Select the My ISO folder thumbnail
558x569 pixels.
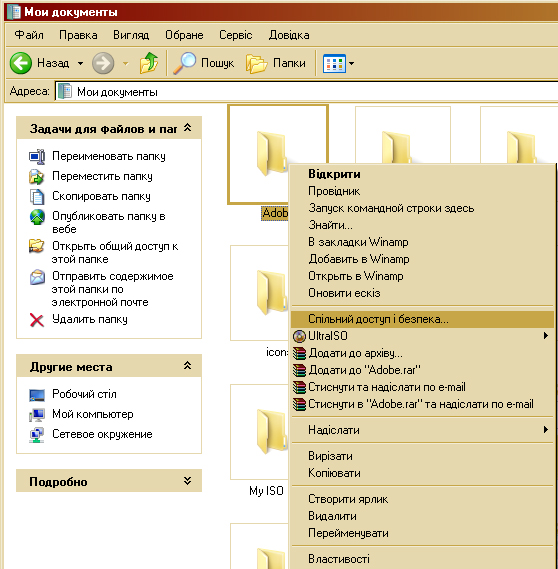point(259,432)
